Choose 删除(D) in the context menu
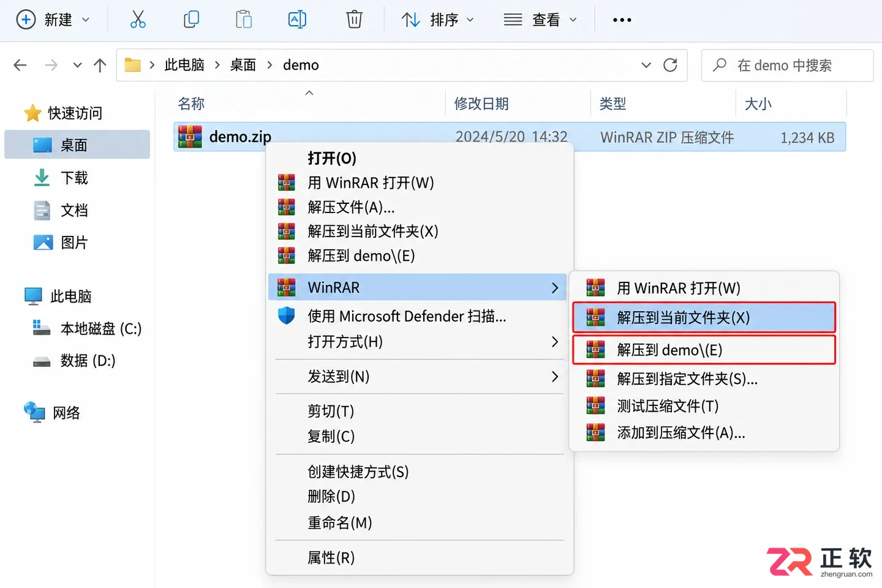The width and height of the screenshot is (882, 588). coord(331,496)
